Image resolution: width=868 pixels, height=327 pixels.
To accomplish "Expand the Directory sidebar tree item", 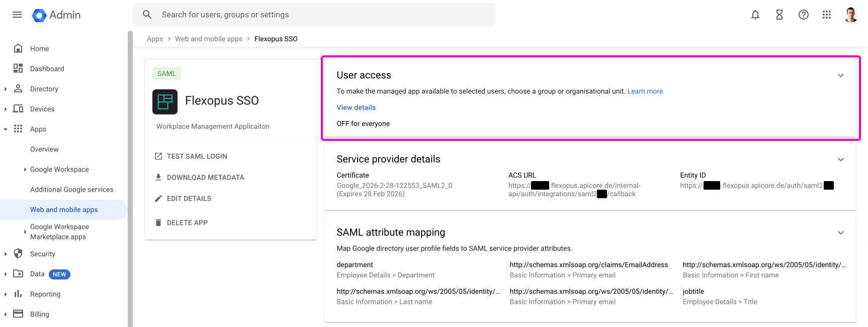I will (6, 89).
